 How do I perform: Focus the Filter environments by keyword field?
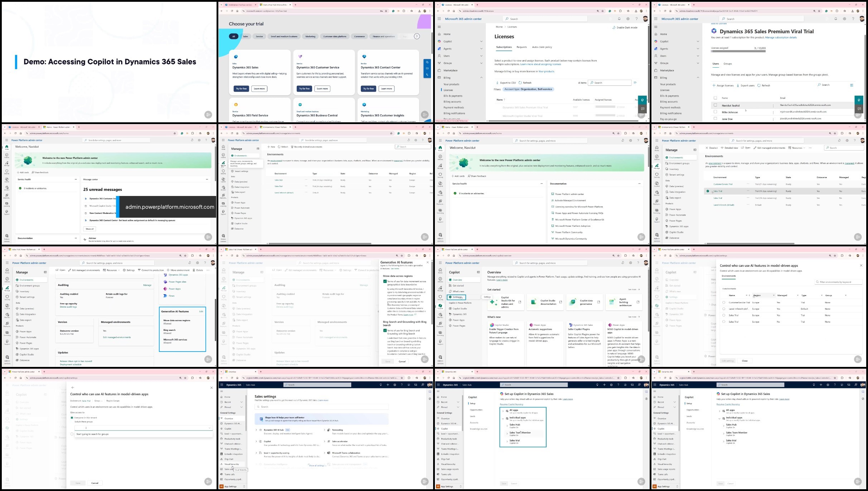838,282
